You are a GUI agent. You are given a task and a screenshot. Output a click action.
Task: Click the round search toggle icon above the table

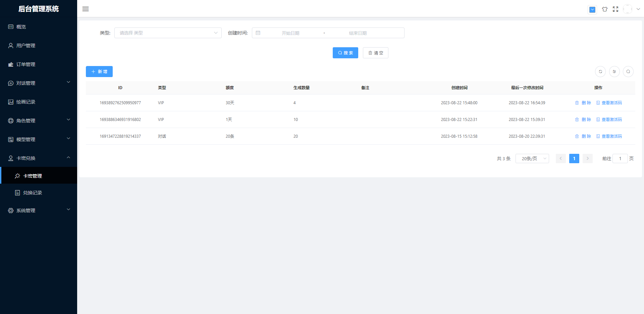[x=628, y=72]
